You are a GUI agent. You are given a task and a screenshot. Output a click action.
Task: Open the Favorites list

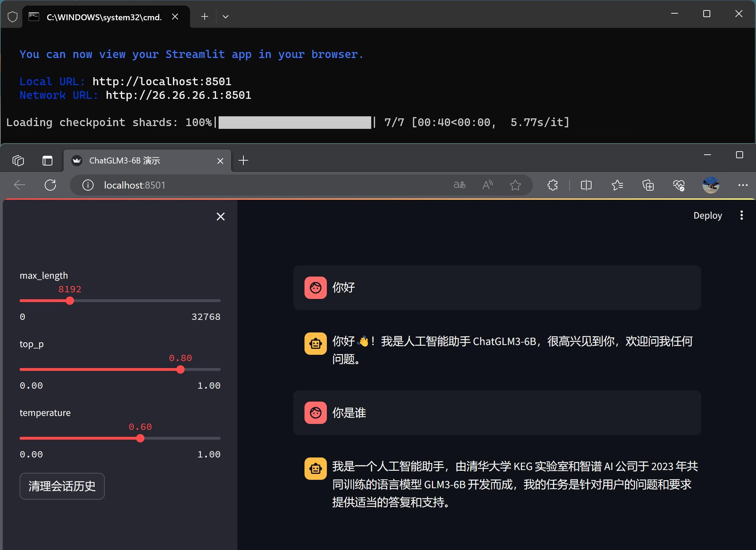click(x=617, y=185)
